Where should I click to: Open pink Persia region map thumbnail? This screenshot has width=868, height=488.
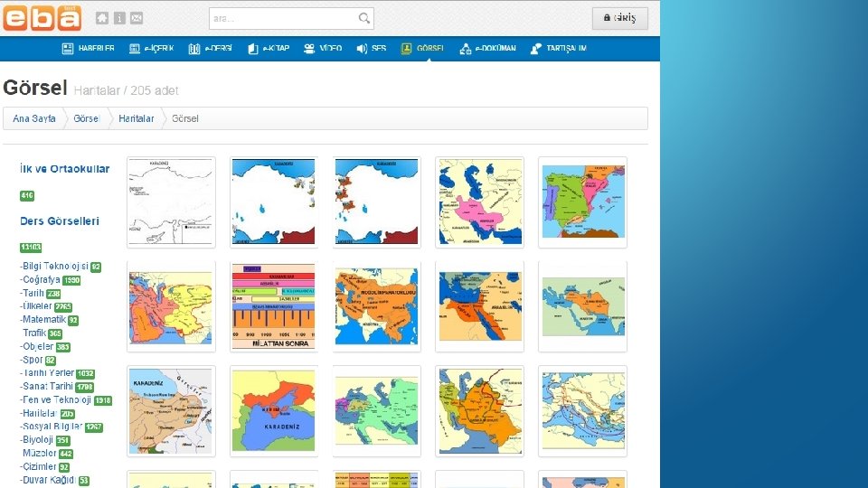click(x=480, y=202)
